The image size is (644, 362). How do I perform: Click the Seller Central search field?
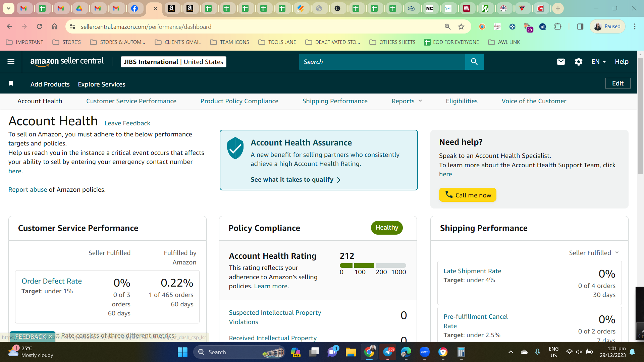click(382, 62)
